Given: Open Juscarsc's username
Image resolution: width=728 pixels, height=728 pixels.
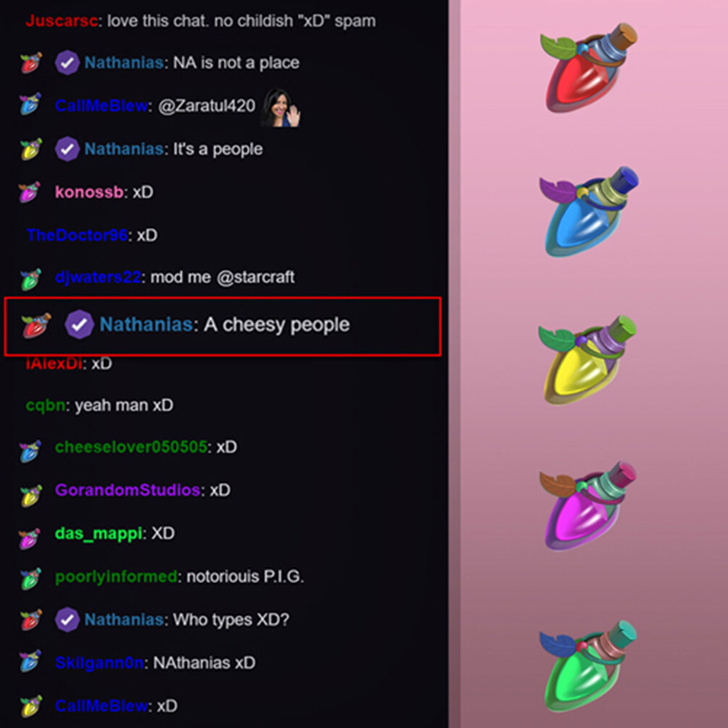Looking at the screenshot, I should coord(62,21).
